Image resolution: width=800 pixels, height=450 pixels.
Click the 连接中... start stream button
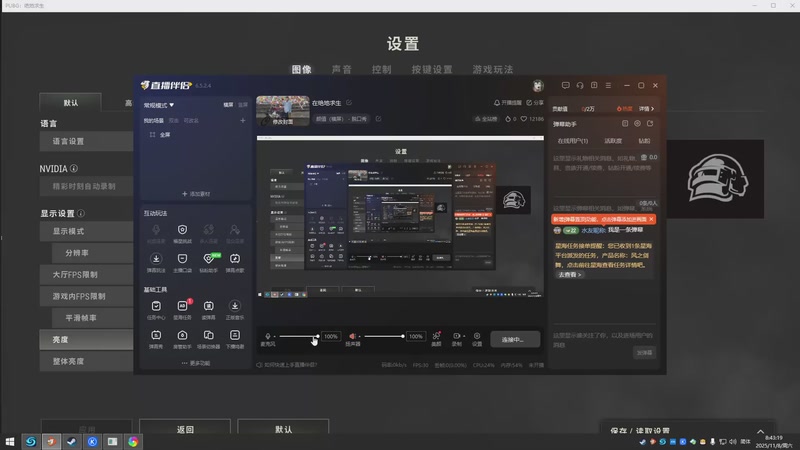(515, 339)
